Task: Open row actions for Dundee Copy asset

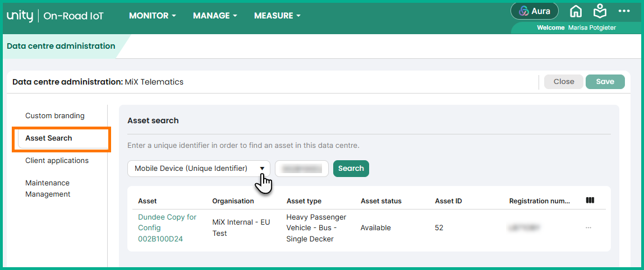Action: (588, 227)
